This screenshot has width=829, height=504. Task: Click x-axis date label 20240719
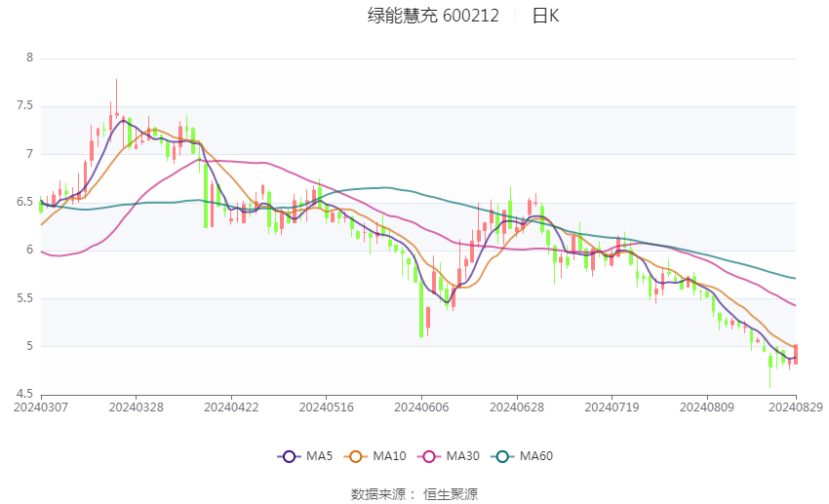[x=612, y=407]
